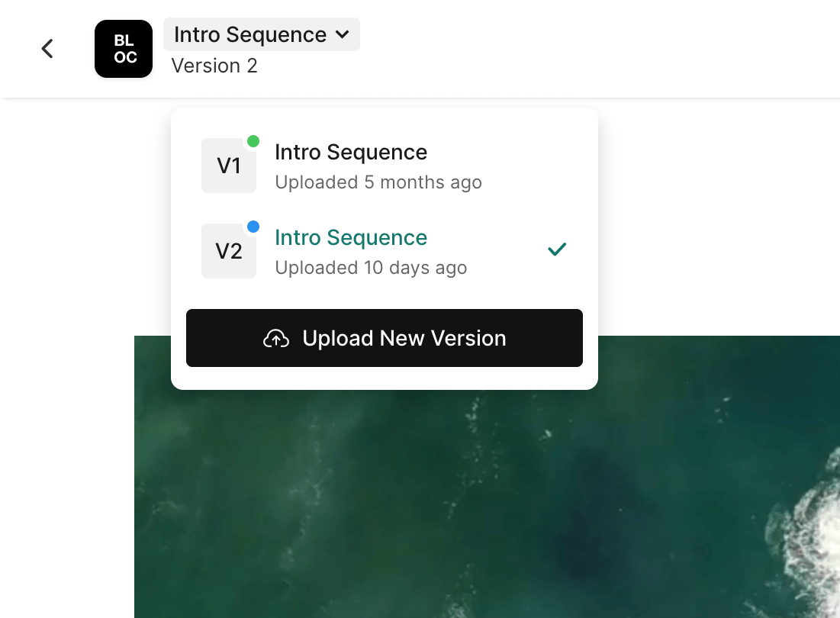Click the BLOC logo icon
Screen dimensions: 840x618
124,49
